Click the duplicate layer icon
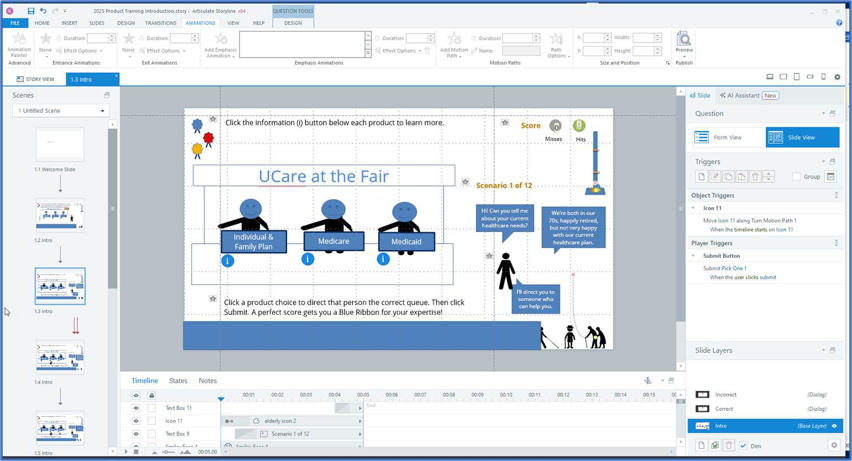The image size is (852, 461). (715, 445)
